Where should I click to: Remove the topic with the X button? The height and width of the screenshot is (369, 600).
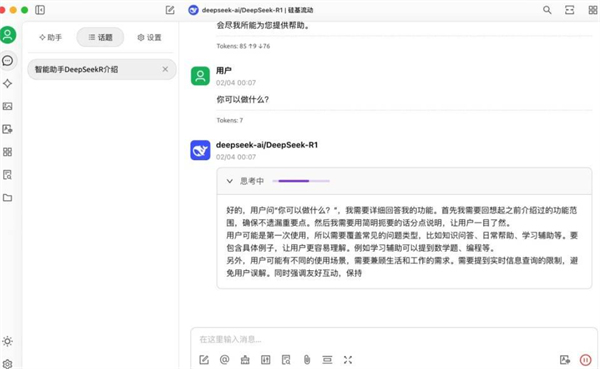[x=165, y=69]
